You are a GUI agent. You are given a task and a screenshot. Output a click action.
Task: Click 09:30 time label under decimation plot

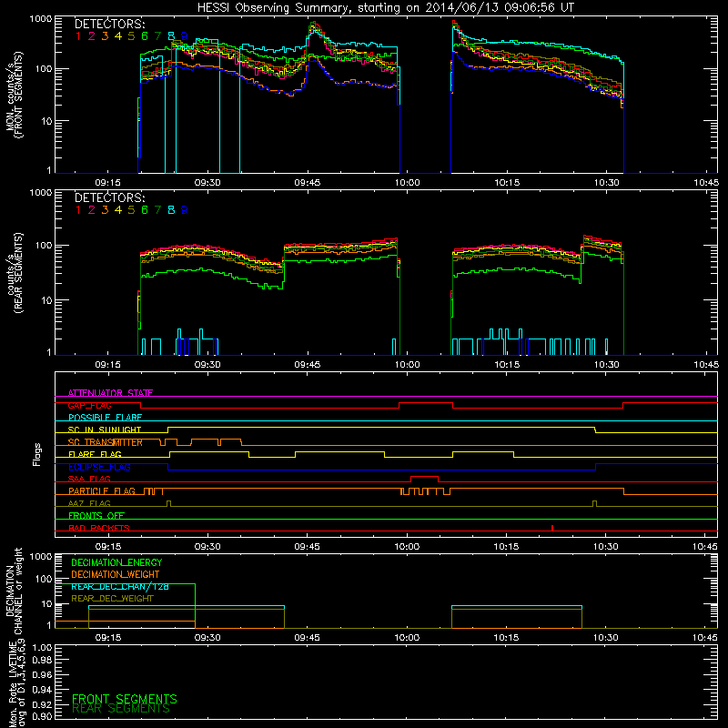[207, 638]
